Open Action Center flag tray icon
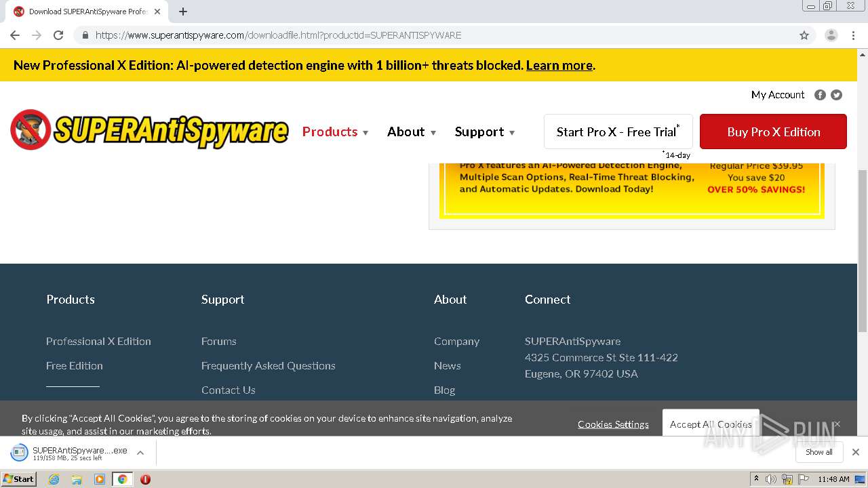This screenshot has width=868, height=488. point(804,479)
